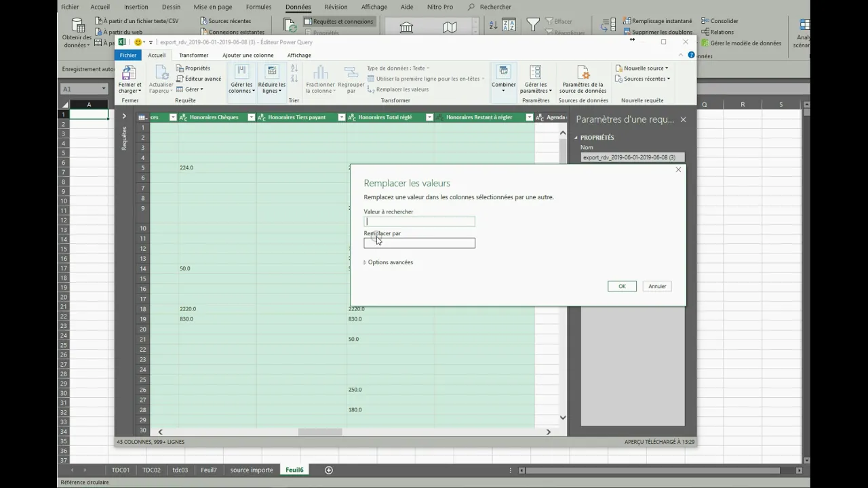This screenshot has width=868, height=488.
Task: Click the Remplacer par field
Action: pos(419,243)
